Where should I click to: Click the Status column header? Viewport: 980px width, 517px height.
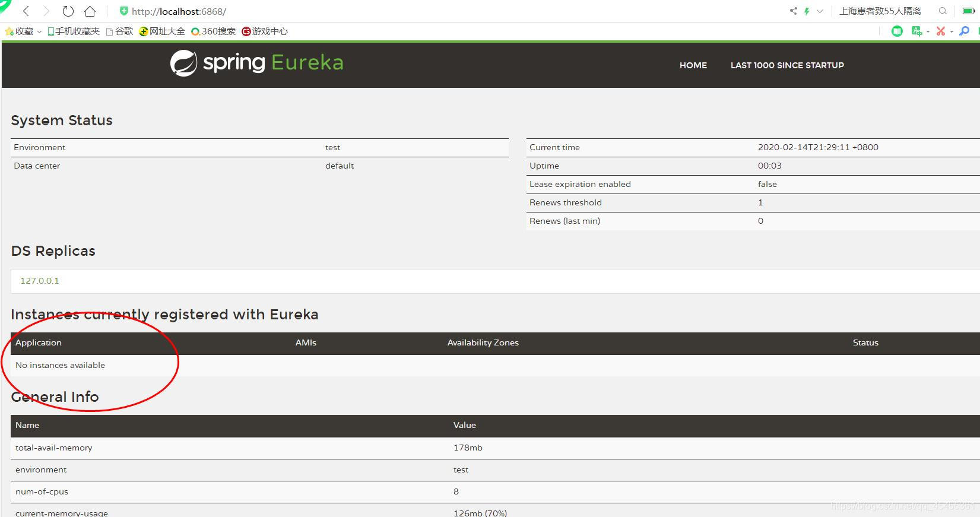pyautogui.click(x=865, y=342)
